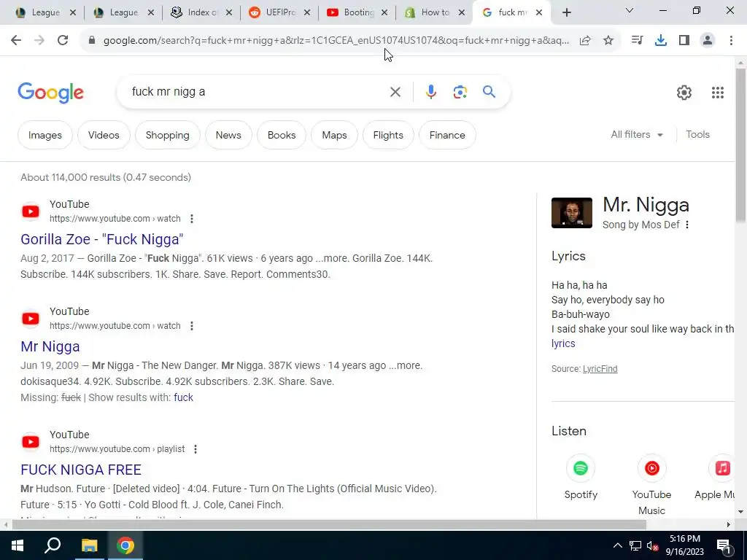Open Windows Start menu
Image resolution: width=747 pixels, height=560 pixels.
pyautogui.click(x=18, y=545)
